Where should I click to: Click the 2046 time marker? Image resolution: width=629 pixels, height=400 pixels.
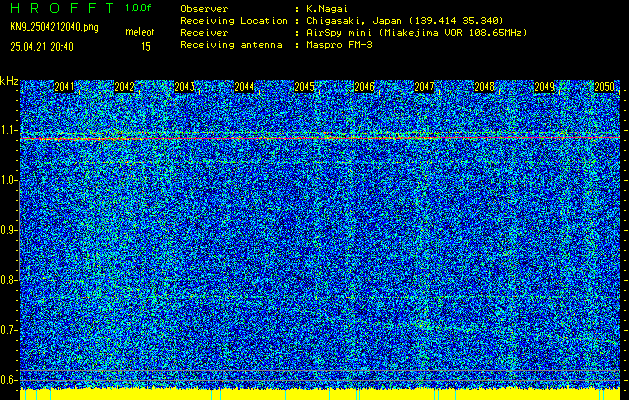pyautogui.click(x=364, y=87)
